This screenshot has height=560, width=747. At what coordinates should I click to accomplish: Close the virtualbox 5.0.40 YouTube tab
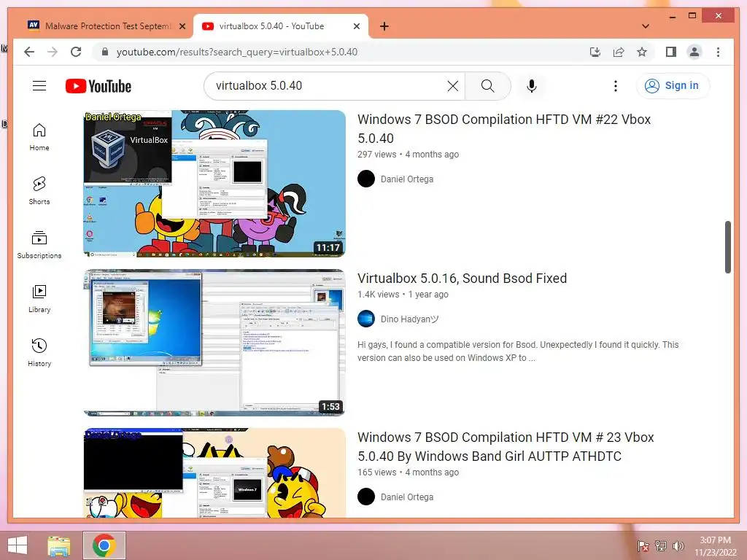(x=356, y=26)
